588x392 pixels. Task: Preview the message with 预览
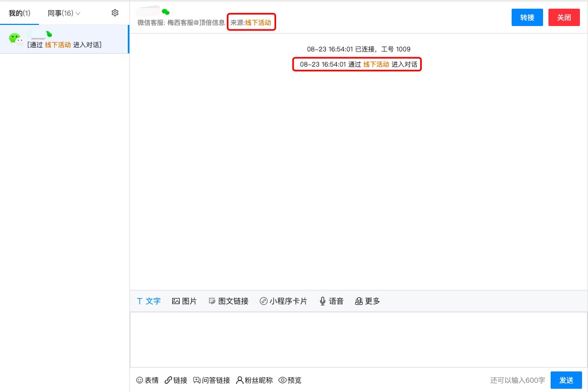pos(290,380)
